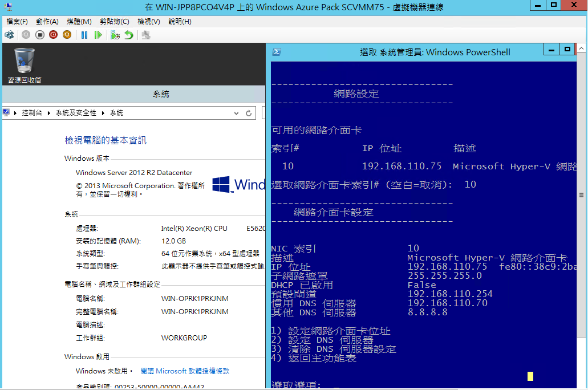Click the entered index 10 after the prompt
This screenshot has height=390, width=588.
click(471, 184)
